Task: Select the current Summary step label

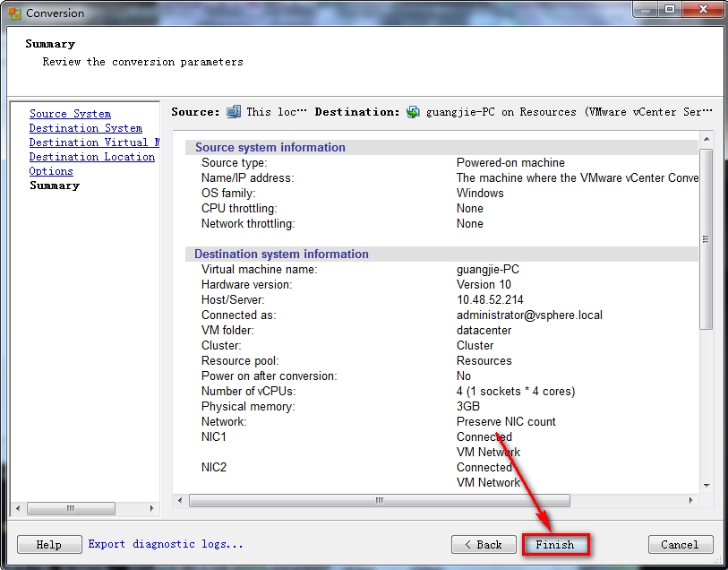Action: click(x=55, y=186)
